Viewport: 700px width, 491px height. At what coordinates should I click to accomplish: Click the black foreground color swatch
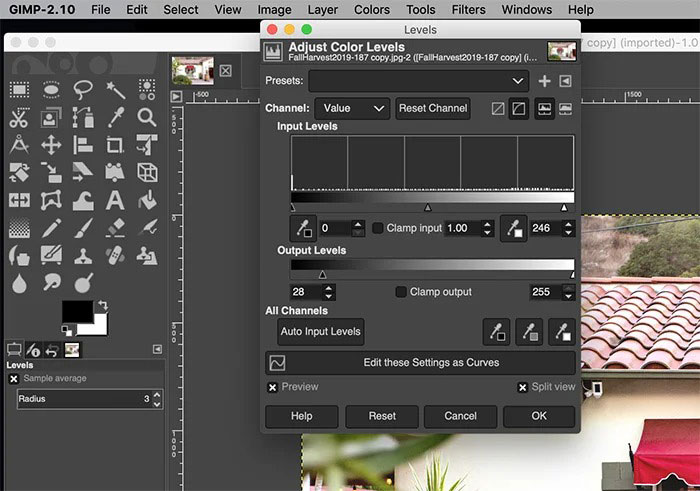(x=76, y=312)
